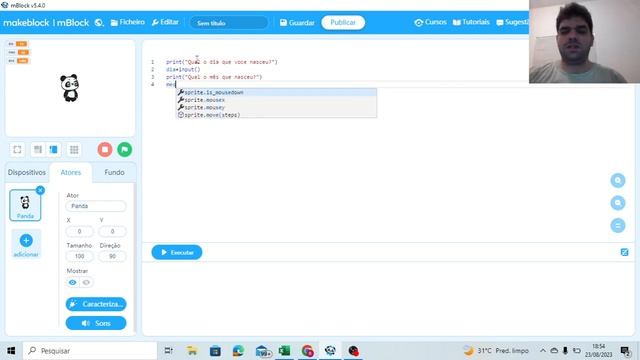Click the Direção direction field

point(112,256)
